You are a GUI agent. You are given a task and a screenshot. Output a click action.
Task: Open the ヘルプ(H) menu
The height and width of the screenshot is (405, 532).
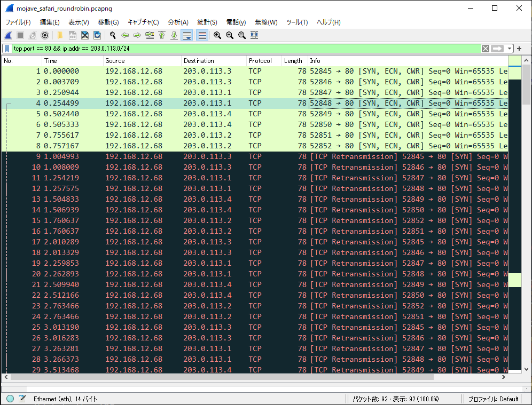pos(328,22)
